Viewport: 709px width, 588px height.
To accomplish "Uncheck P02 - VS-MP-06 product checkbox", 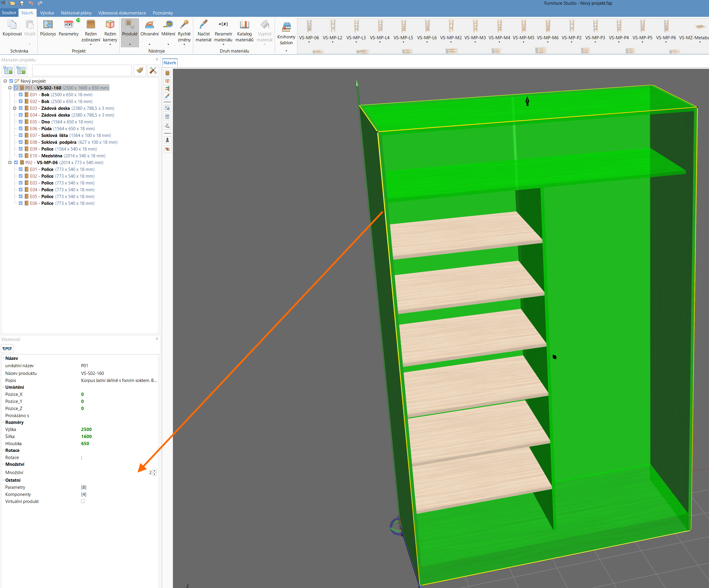I will tap(16, 162).
